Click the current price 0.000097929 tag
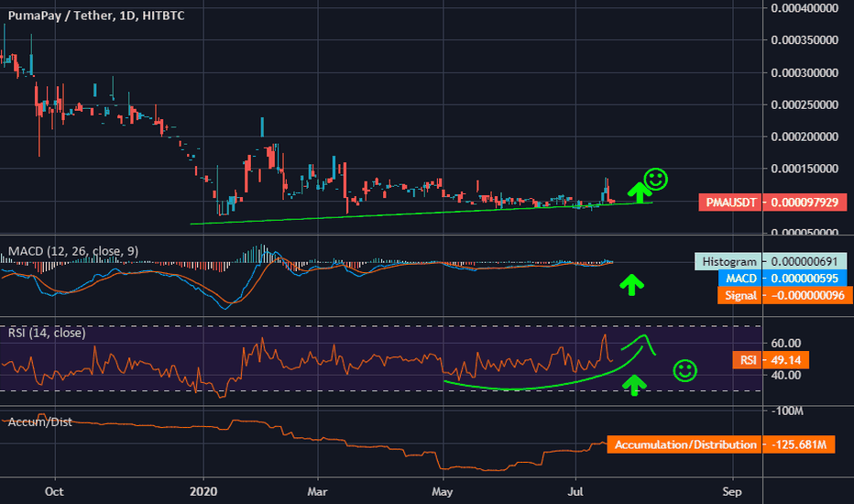 click(x=805, y=203)
